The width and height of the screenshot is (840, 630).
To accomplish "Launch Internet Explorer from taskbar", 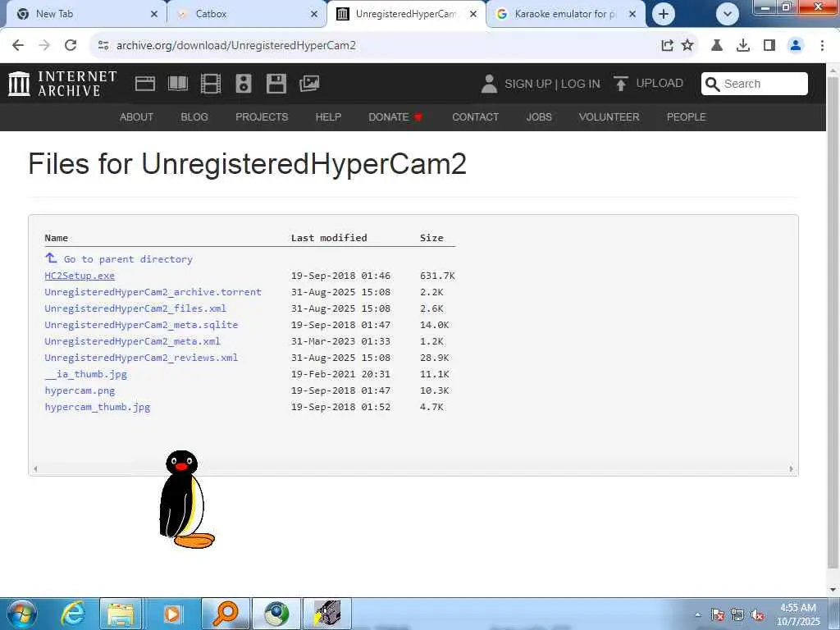I will click(73, 614).
